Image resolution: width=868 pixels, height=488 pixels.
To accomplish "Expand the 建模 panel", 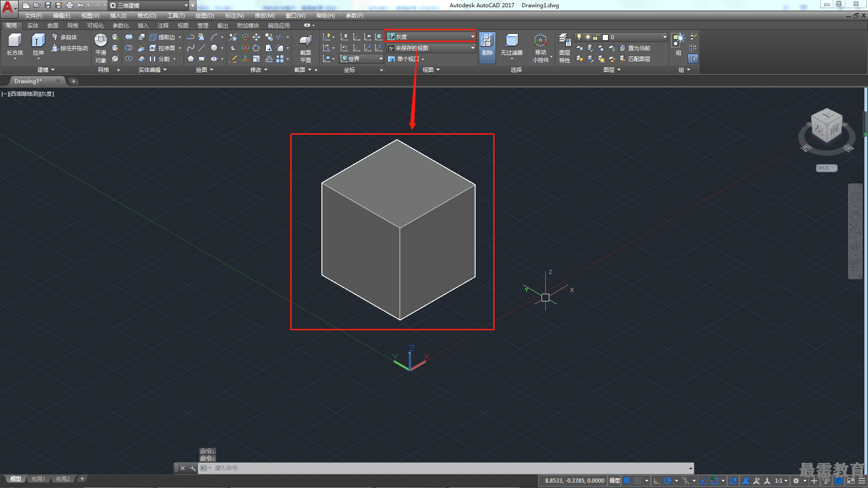I will 46,70.
